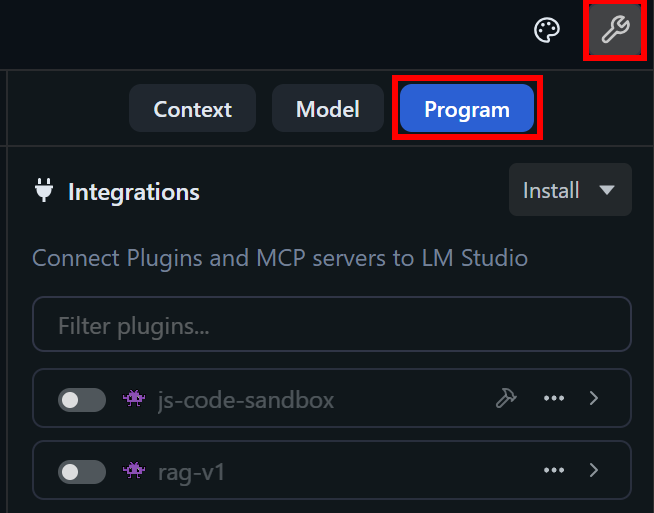This screenshot has height=513, width=654.
Task: Click the rag-v1 plugin name
Action: pyautogui.click(x=192, y=471)
